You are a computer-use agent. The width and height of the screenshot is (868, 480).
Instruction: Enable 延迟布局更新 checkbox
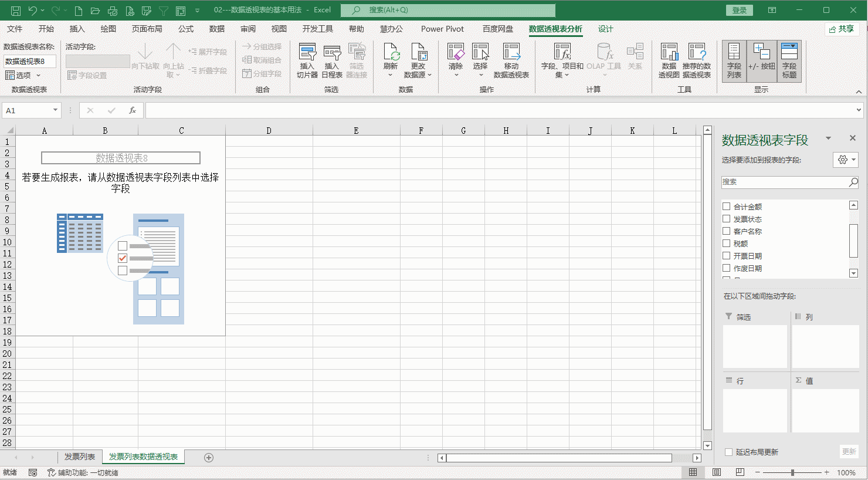(729, 452)
